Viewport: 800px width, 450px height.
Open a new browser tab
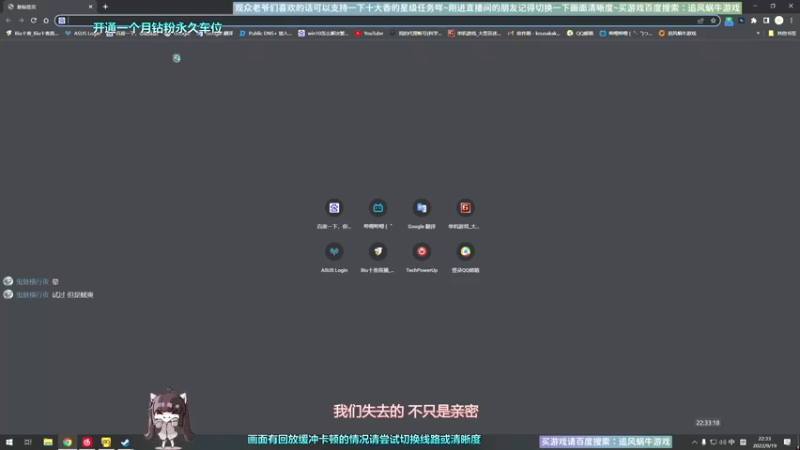(105, 7)
